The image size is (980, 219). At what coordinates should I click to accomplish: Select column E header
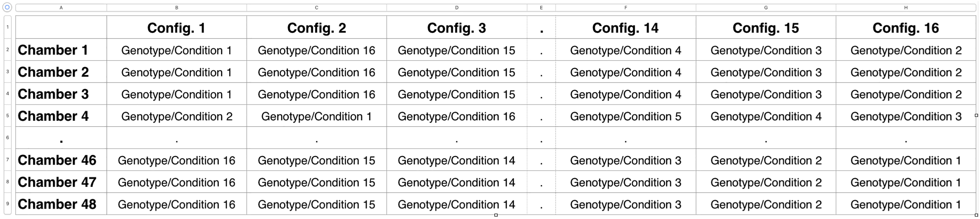coord(541,8)
